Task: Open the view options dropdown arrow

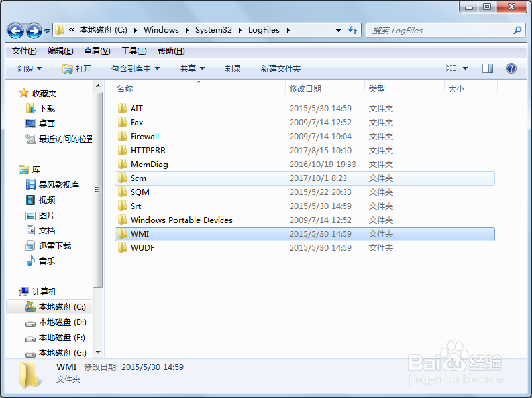Action: pyautogui.click(x=466, y=68)
